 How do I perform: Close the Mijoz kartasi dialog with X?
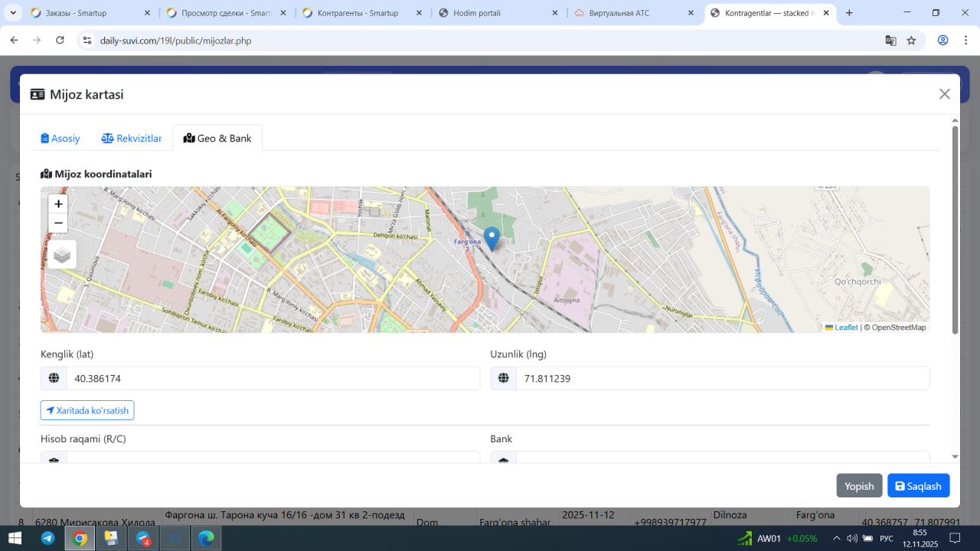[x=944, y=94]
